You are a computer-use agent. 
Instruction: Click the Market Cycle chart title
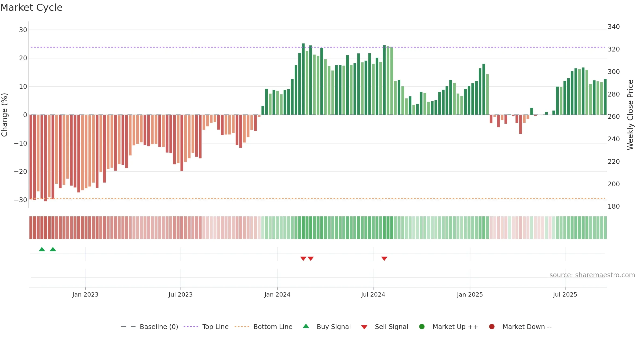tap(31, 8)
